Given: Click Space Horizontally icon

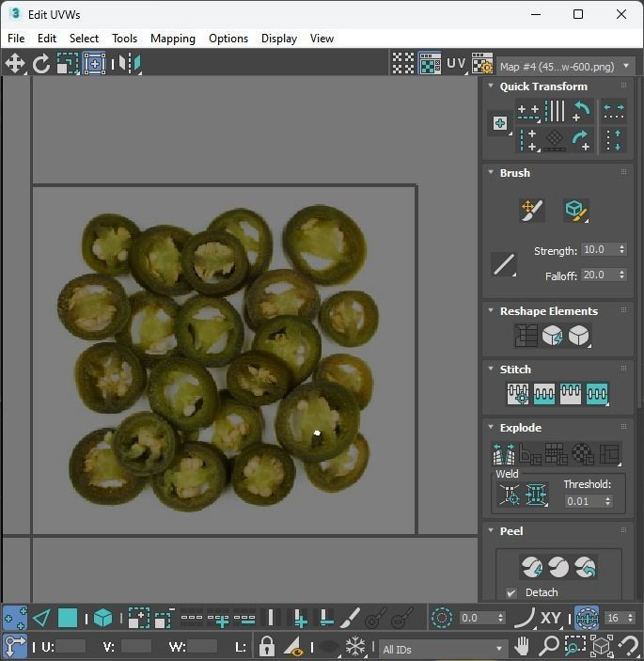Looking at the screenshot, I should click(x=614, y=111).
